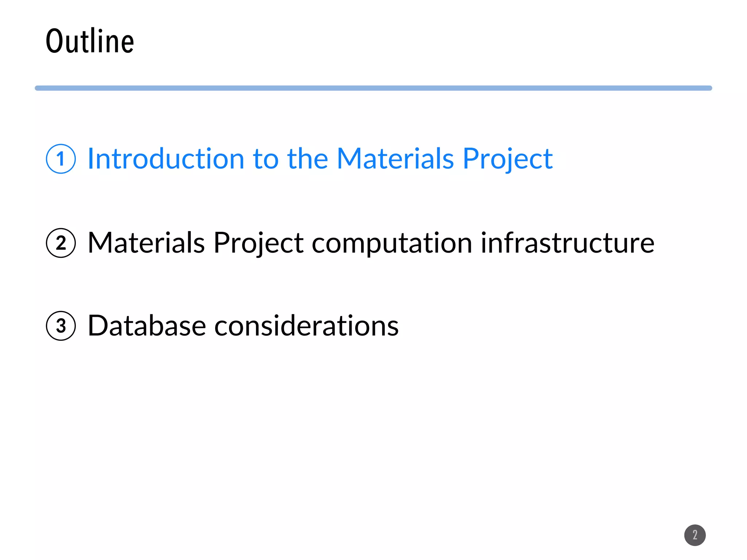Click the black word Project in item two
The height and width of the screenshot is (560, 747).
click(x=258, y=244)
